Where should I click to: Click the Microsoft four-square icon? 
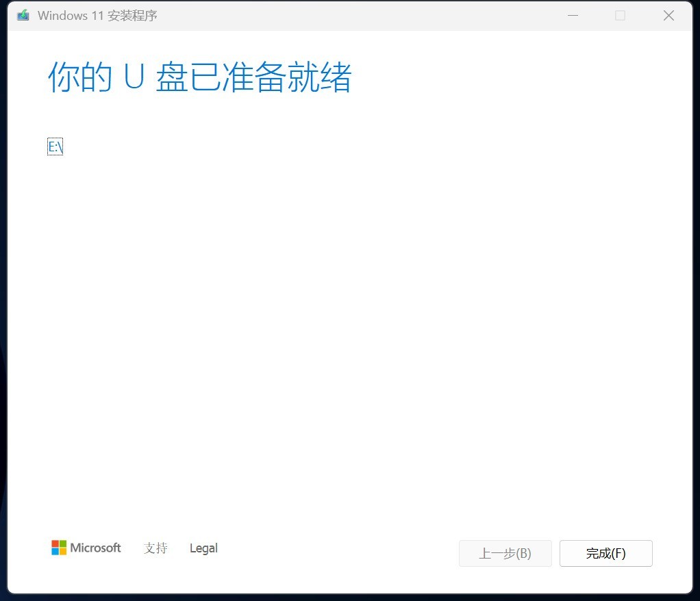[x=58, y=548]
